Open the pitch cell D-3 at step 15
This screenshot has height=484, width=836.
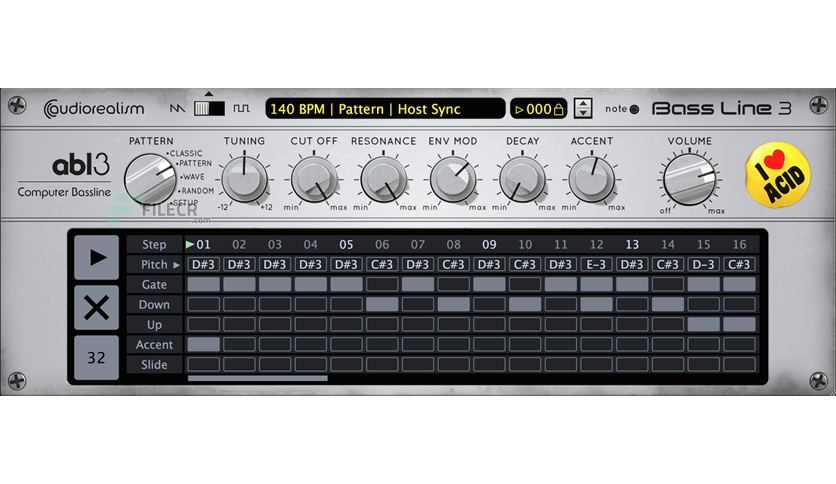pos(703,264)
